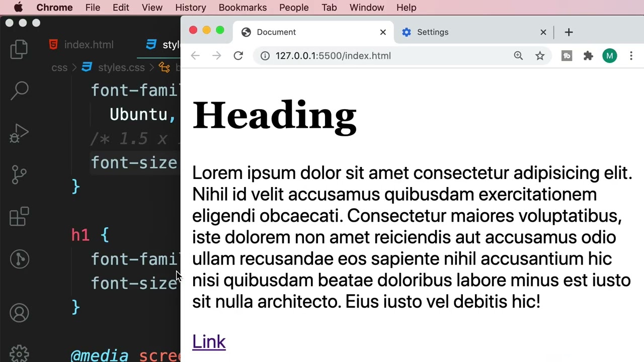Open the Extensions view in VS Code

(x=19, y=217)
